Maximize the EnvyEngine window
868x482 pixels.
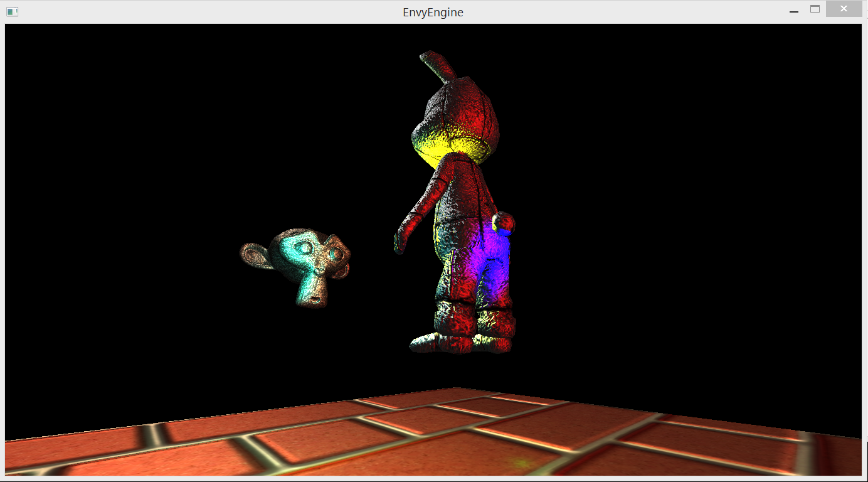[815, 9]
